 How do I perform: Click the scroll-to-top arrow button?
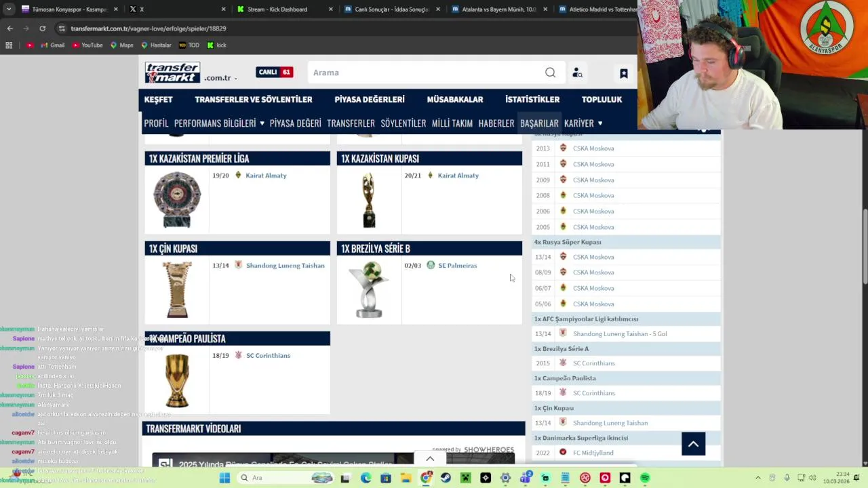tap(693, 444)
